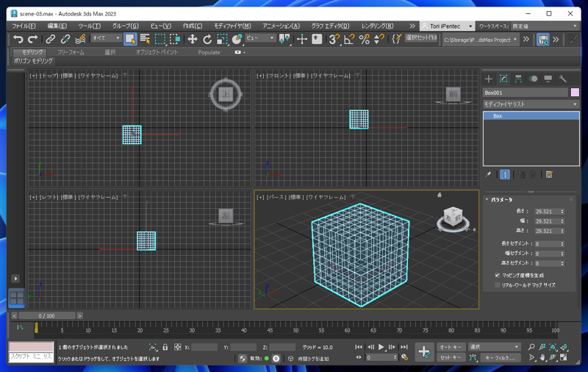The width and height of the screenshot is (588, 372).
Task: Open the ビュー reference coordinate dropdown
Action: [261, 38]
